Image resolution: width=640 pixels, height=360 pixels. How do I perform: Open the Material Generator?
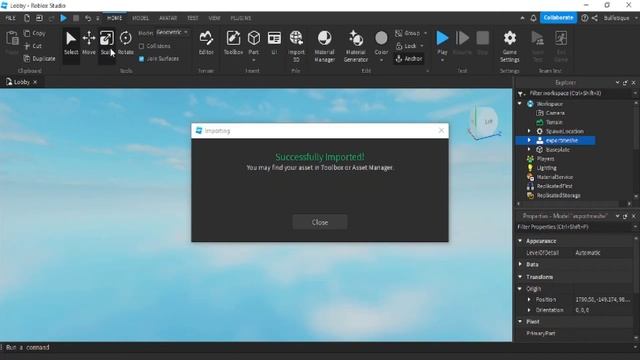tap(356, 46)
